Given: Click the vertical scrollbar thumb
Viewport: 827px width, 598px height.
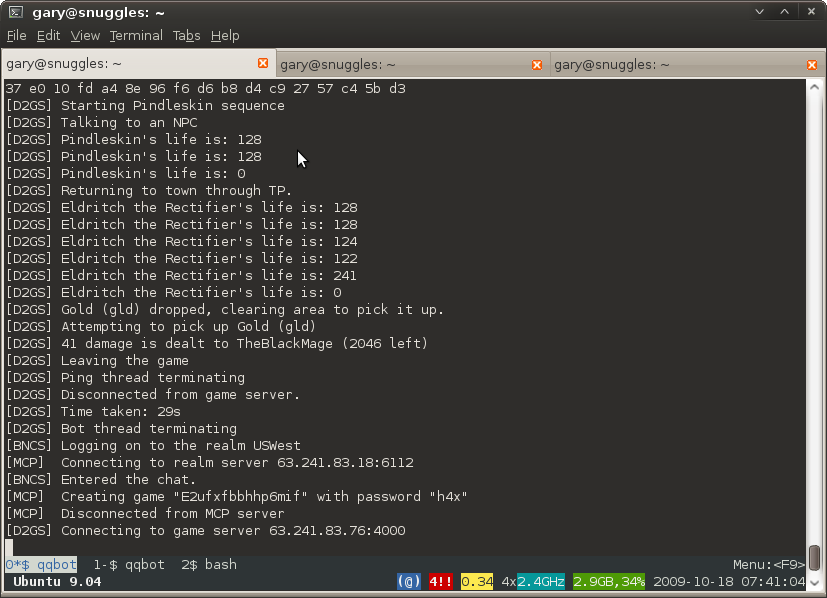Looking at the screenshot, I should pyautogui.click(x=814, y=556).
